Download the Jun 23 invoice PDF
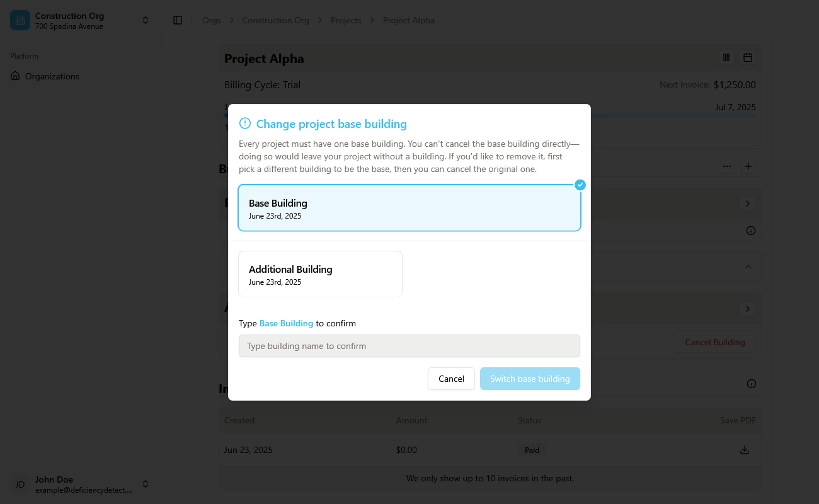 point(744,450)
